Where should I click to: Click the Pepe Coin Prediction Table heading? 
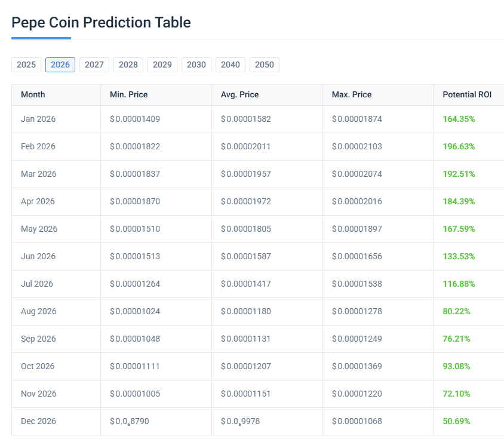(102, 23)
